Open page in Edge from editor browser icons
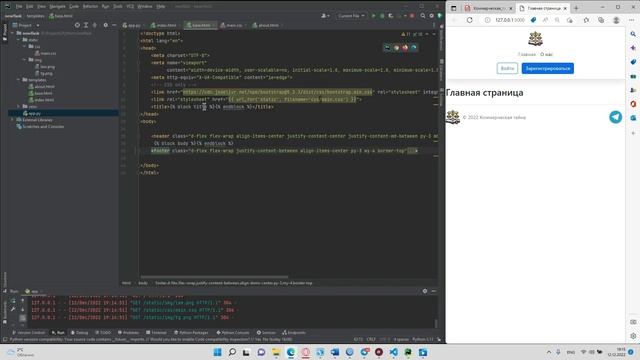640x360 pixels. (414, 48)
